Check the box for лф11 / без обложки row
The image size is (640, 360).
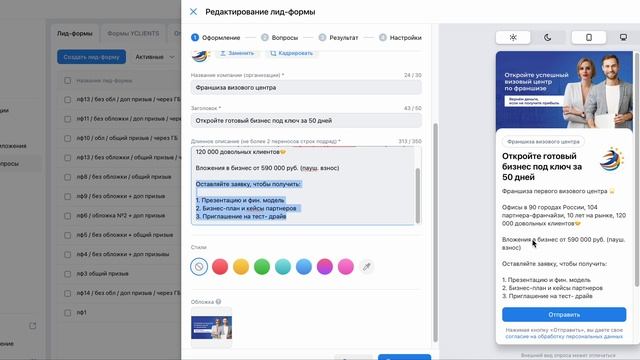click(x=67, y=119)
